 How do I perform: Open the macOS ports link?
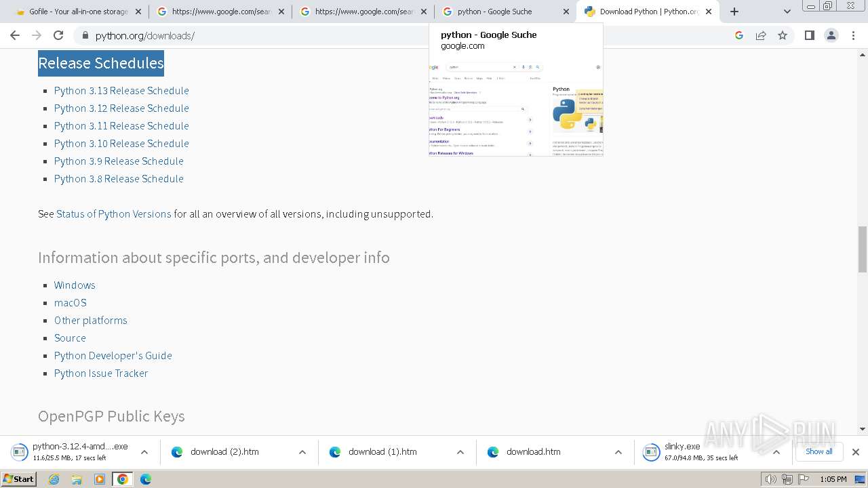coord(71,303)
